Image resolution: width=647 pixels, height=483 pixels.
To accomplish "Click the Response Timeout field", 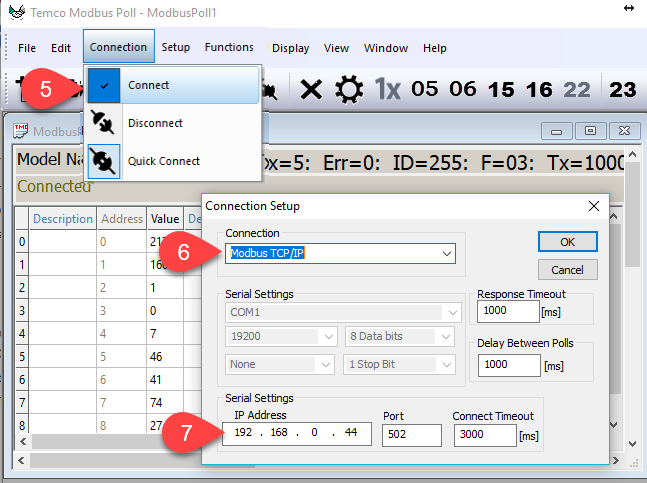I will tap(508, 311).
